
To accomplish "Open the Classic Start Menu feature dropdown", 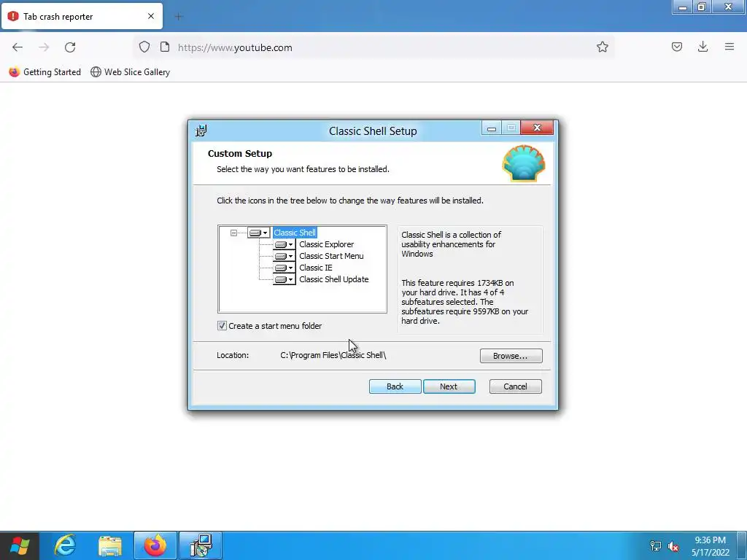I will click(285, 256).
